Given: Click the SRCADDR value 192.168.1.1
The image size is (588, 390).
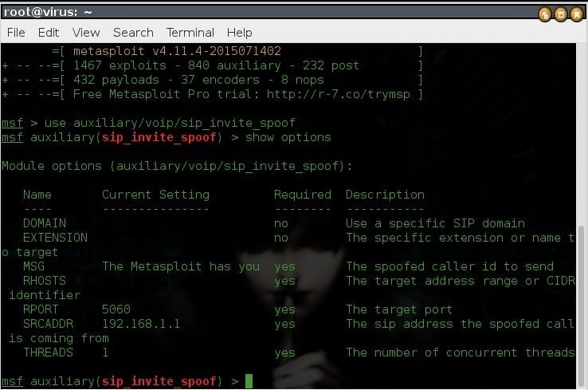Looking at the screenshot, I should (141, 324).
